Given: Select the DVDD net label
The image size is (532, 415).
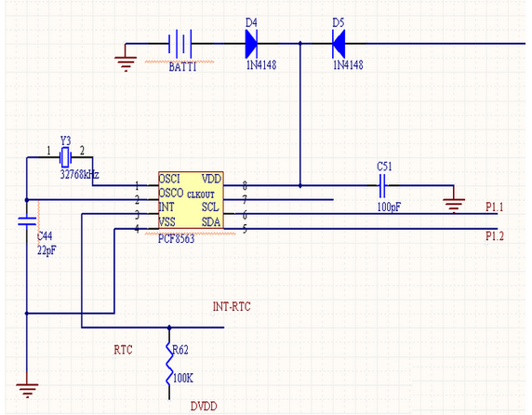Looking at the screenshot, I should 204,407.
